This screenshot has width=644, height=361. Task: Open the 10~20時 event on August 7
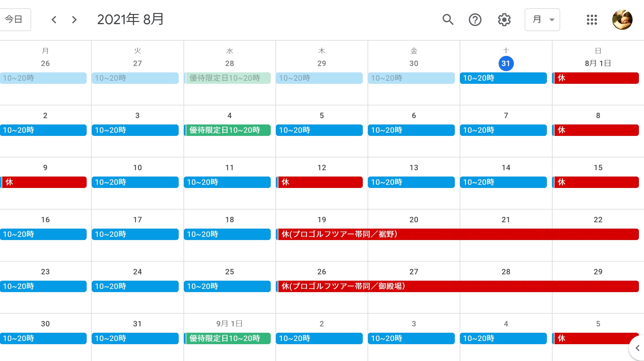(x=503, y=130)
